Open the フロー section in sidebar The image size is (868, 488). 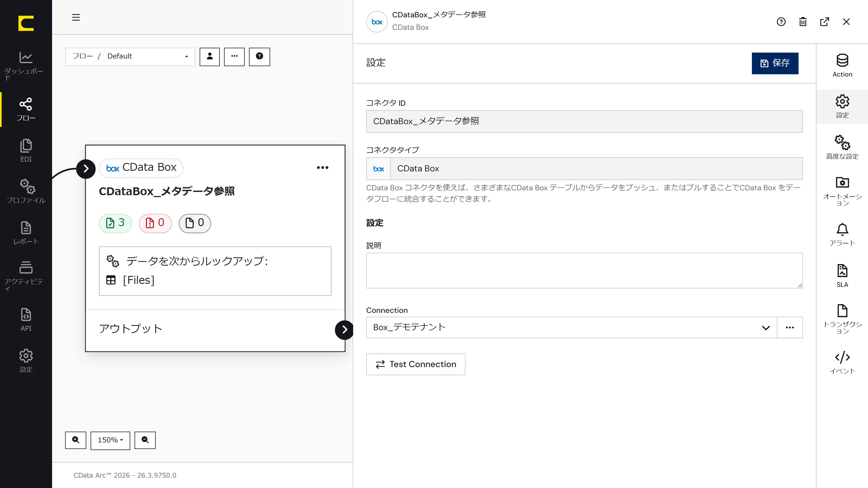26,110
